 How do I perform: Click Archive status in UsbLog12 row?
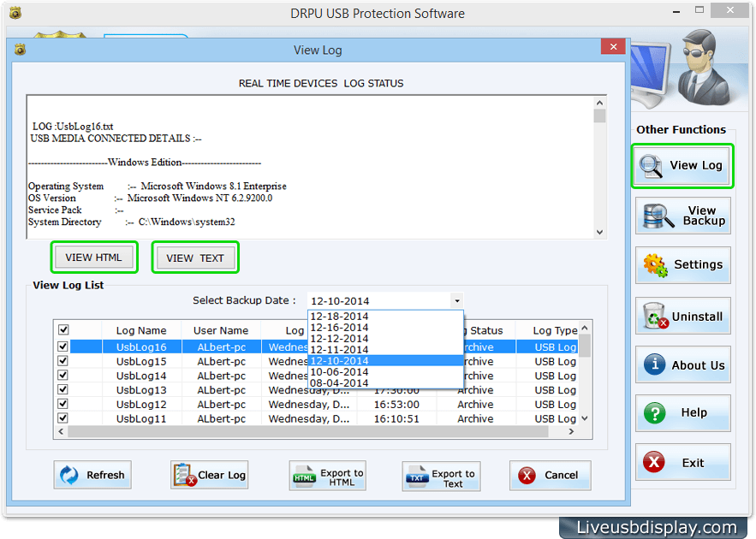[x=475, y=405]
